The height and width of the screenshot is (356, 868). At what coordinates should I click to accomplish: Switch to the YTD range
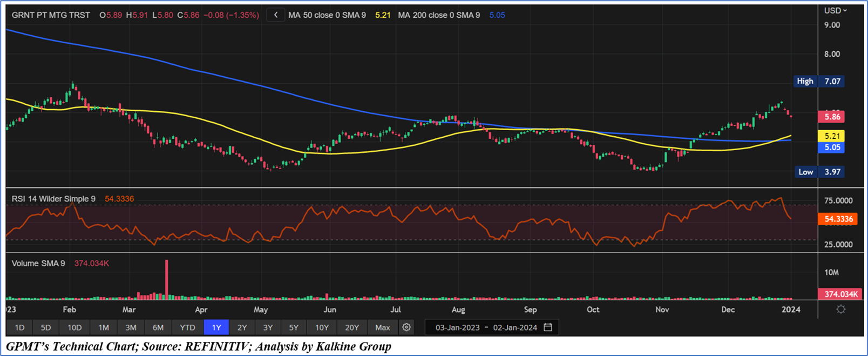click(x=187, y=327)
